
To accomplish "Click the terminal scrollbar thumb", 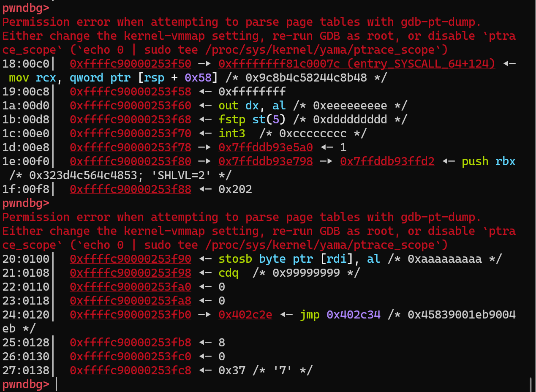I will click(x=531, y=384).
